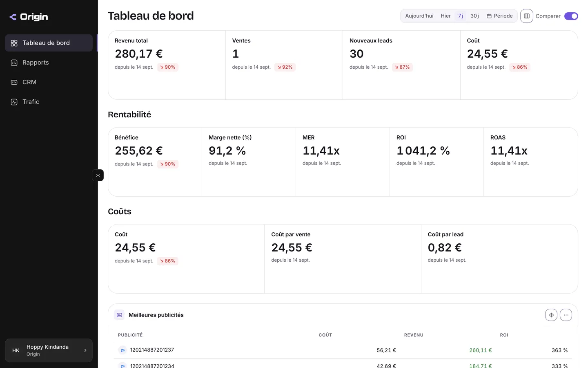The image size is (588, 368).
Task: Collapse the sidebar with the arrow handle
Action: [x=98, y=175]
